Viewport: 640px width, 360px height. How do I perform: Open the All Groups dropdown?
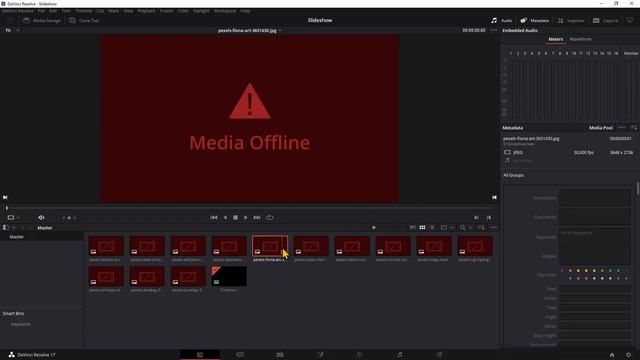513,175
